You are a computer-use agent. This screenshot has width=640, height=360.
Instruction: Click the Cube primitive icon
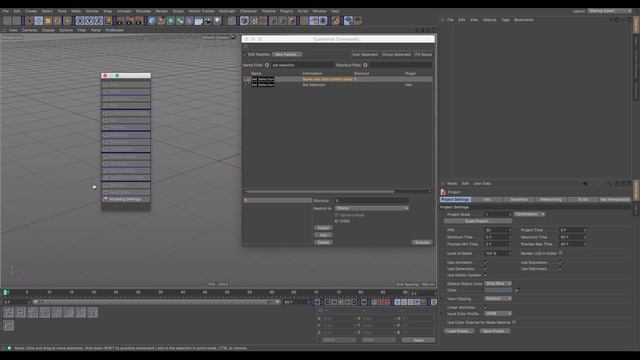pyautogui.click(x=152, y=21)
